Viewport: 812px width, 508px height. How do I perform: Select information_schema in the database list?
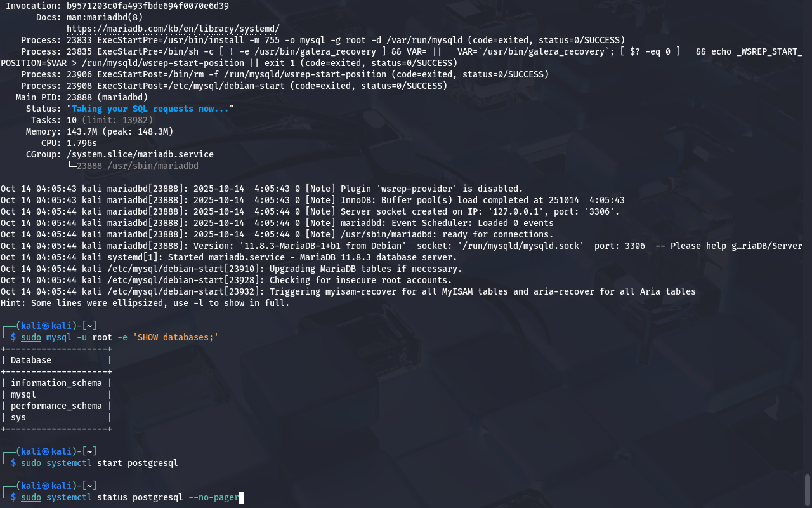(x=56, y=383)
